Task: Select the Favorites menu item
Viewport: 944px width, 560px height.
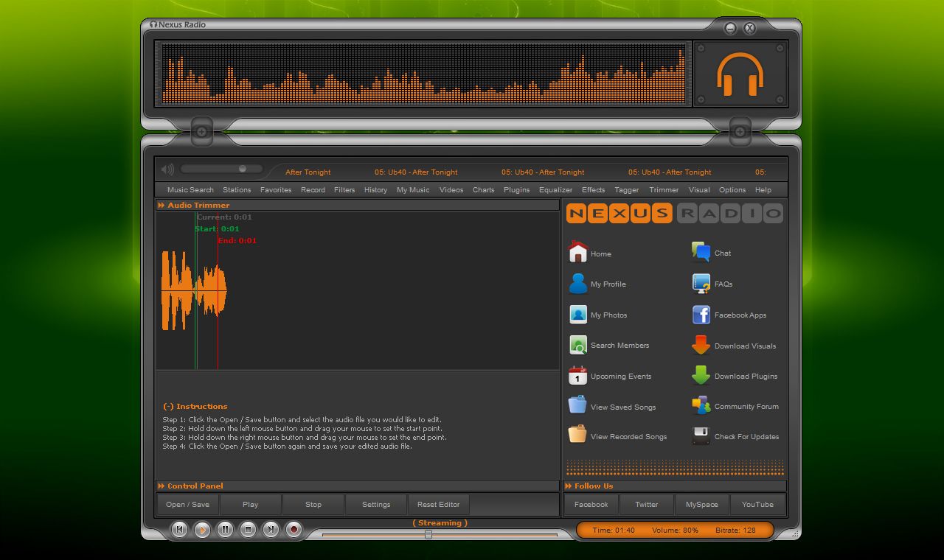Action: [x=276, y=190]
